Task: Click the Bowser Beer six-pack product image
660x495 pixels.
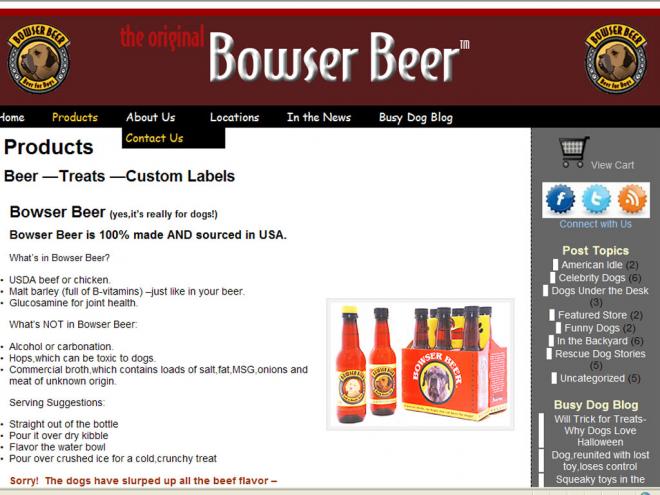Action: pyautogui.click(x=420, y=365)
